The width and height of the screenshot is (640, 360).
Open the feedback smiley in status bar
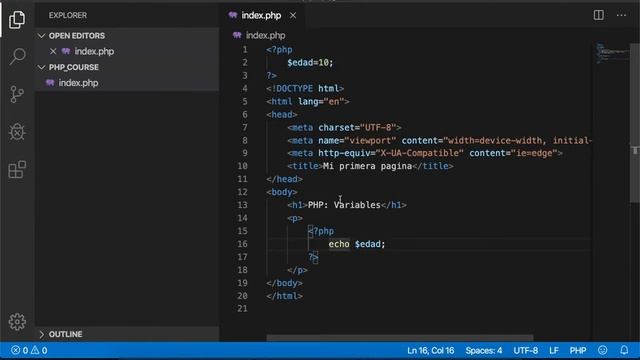tap(602, 350)
